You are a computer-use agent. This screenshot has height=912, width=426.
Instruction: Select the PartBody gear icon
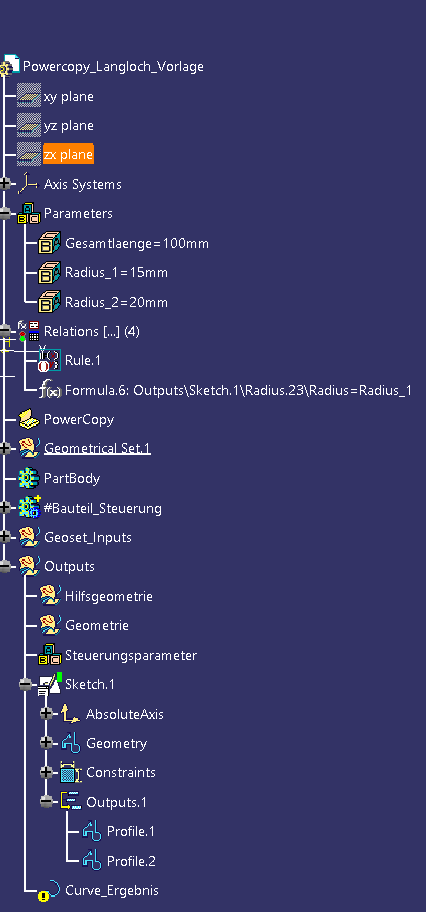coord(29,478)
